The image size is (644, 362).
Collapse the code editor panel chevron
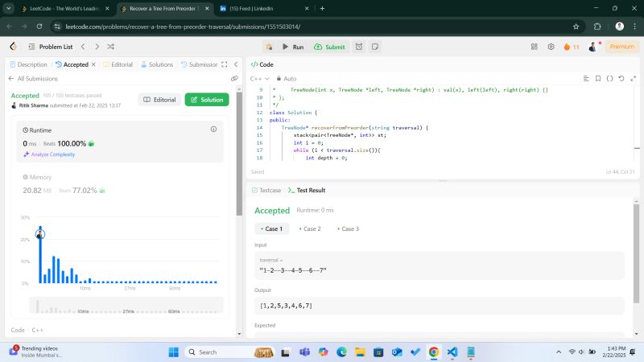(x=632, y=64)
